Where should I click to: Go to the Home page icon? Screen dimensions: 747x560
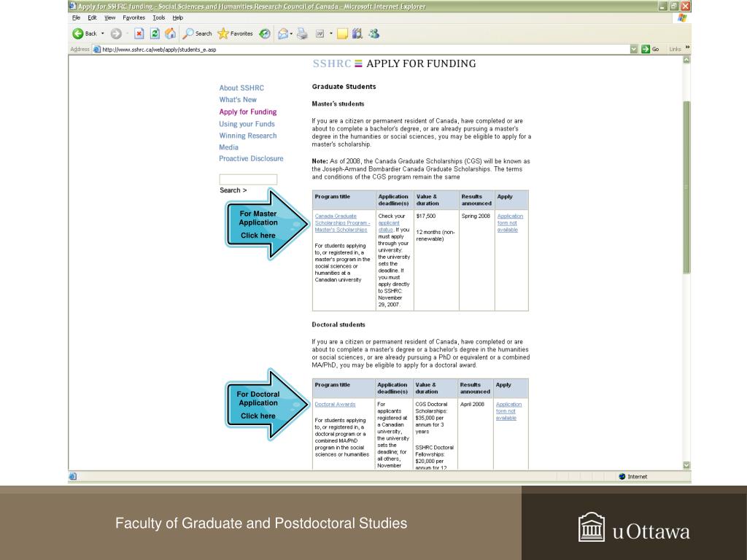point(170,34)
